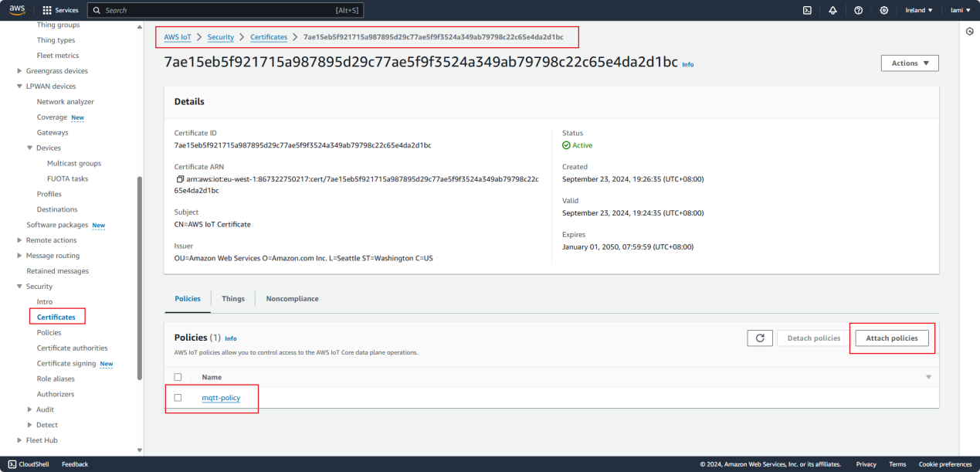This screenshot has height=472, width=980.
Task: Click sidebar scroll-down arrow
Action: click(x=140, y=450)
